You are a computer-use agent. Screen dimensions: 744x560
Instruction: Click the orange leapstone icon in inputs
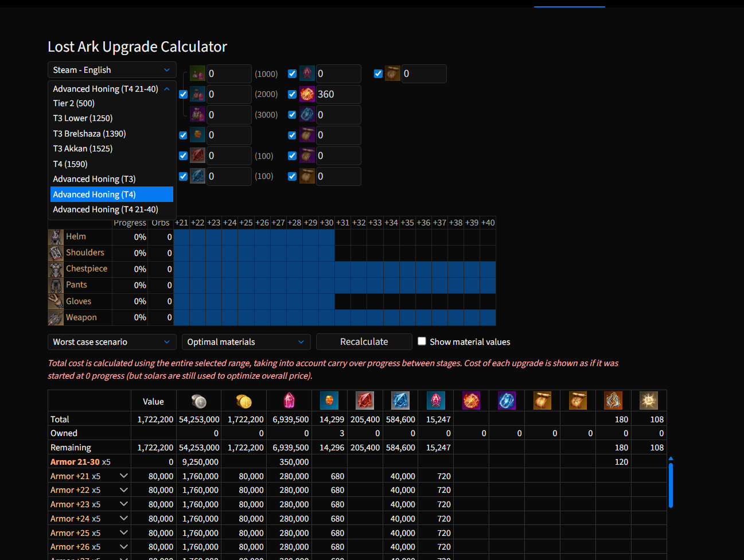click(197, 135)
